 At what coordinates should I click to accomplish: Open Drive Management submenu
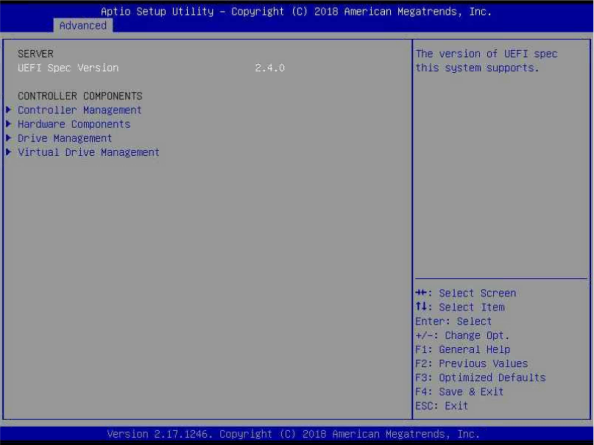coord(65,138)
